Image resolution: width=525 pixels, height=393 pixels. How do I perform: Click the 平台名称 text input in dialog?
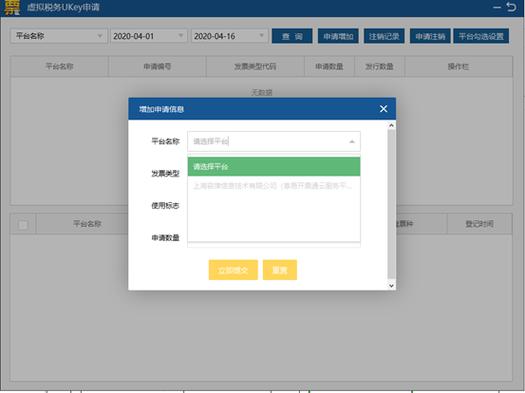pos(274,142)
